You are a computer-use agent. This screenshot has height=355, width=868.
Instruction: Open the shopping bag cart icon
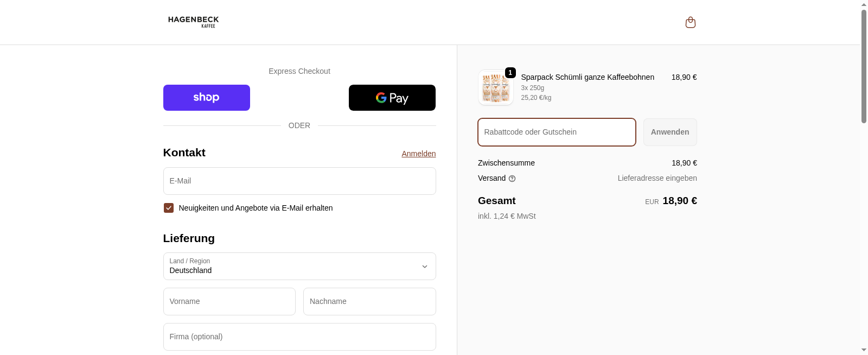point(690,22)
